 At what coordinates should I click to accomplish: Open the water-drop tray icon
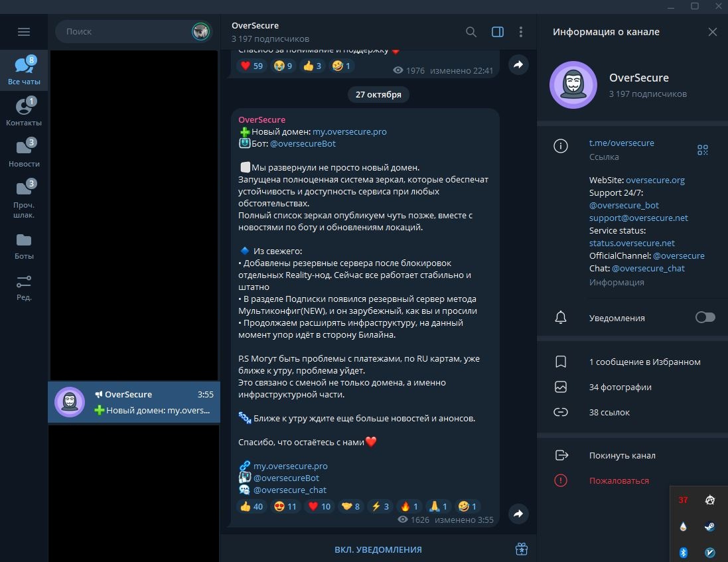pyautogui.click(x=683, y=526)
